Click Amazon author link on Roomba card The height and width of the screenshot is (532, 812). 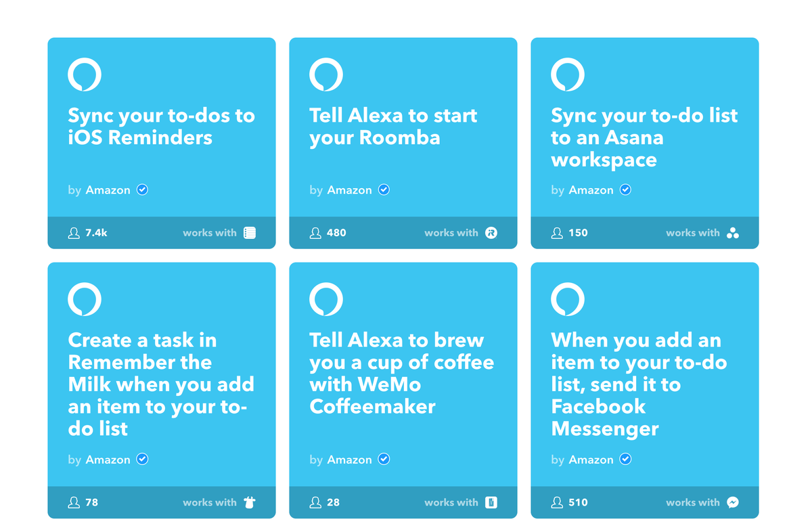pos(350,190)
